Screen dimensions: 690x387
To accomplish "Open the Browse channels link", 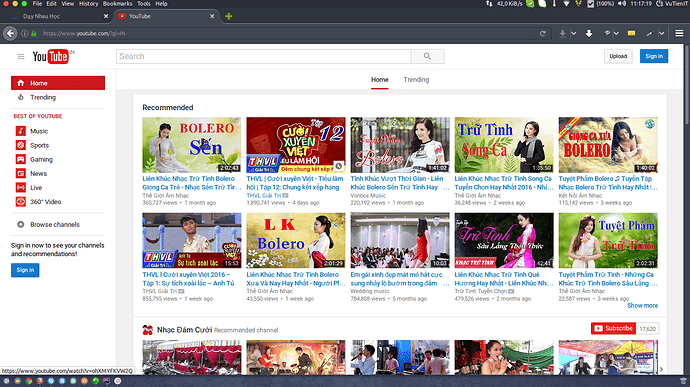I will point(55,225).
